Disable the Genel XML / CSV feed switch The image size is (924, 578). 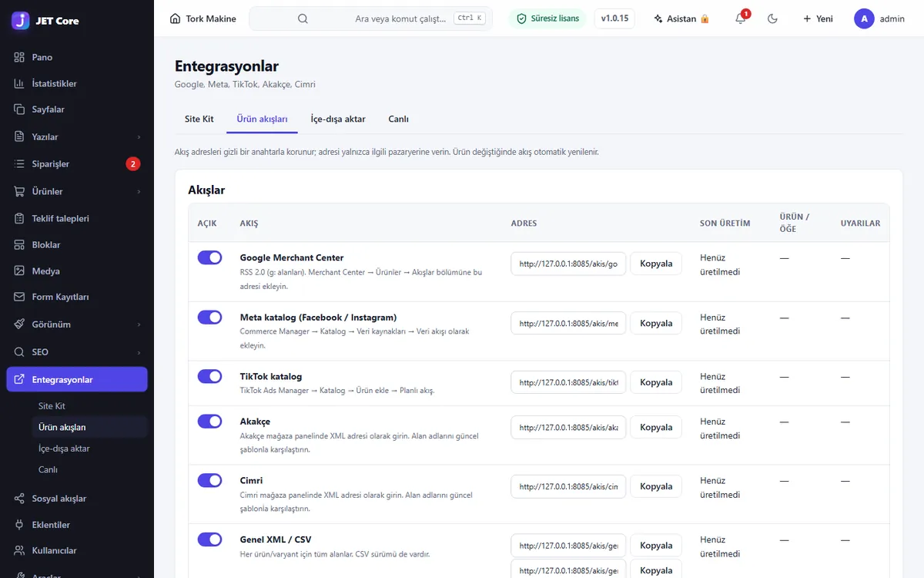209,539
